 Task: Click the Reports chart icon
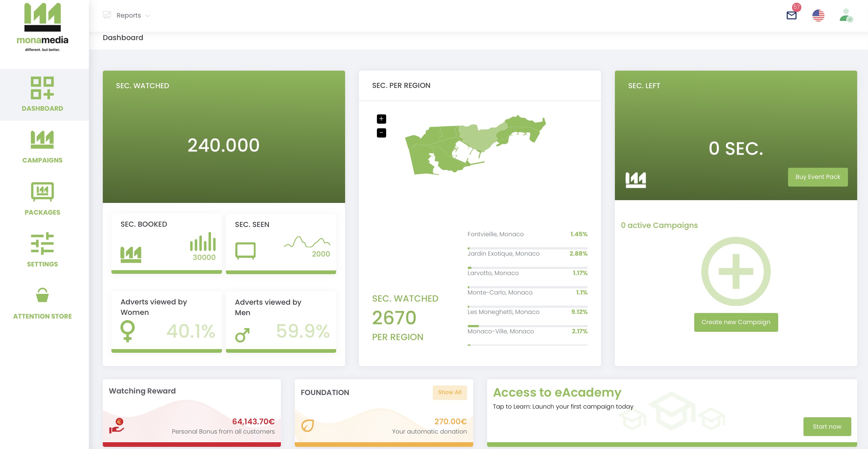(x=107, y=15)
